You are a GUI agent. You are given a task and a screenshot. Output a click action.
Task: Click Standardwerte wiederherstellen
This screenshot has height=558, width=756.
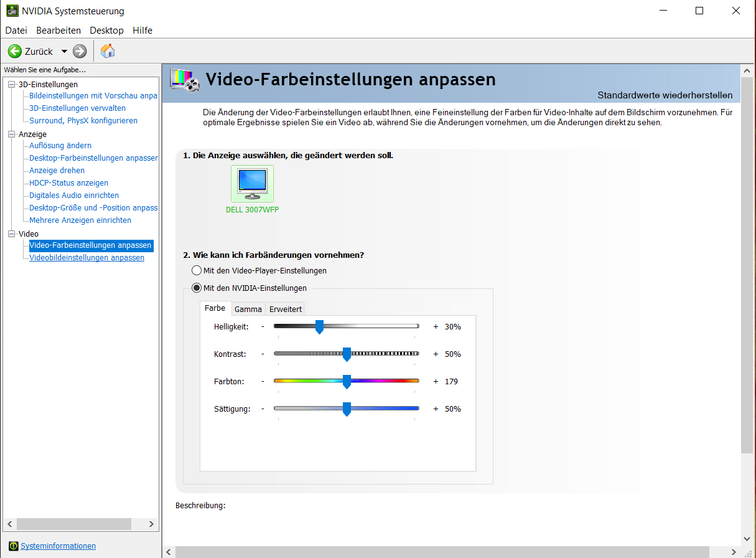coord(665,95)
